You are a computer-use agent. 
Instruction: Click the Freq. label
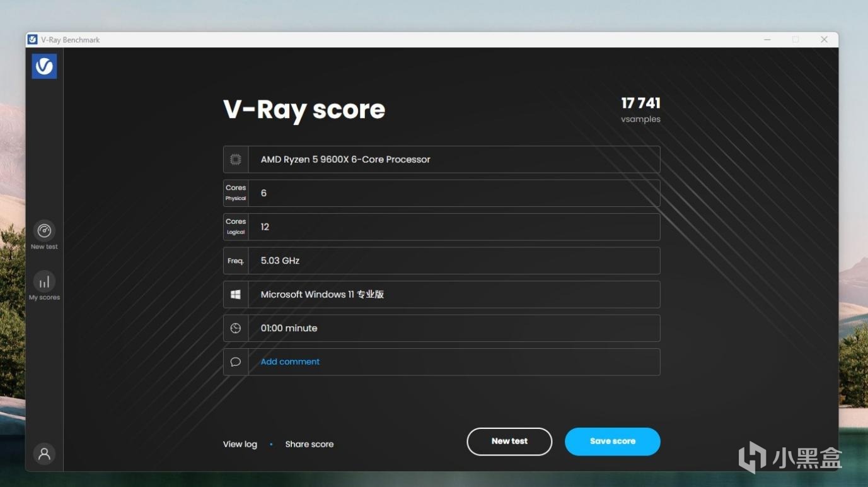(236, 261)
